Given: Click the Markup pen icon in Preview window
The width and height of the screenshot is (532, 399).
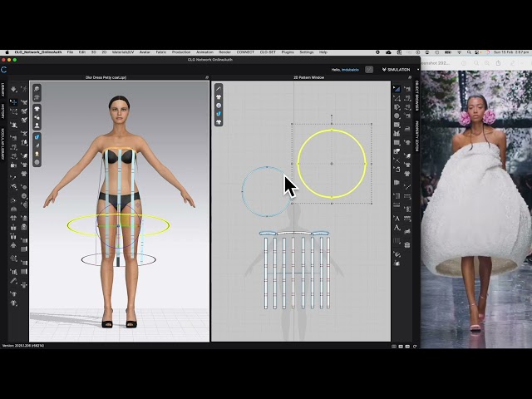Looking at the screenshot, I should pyautogui.click(x=512, y=63).
